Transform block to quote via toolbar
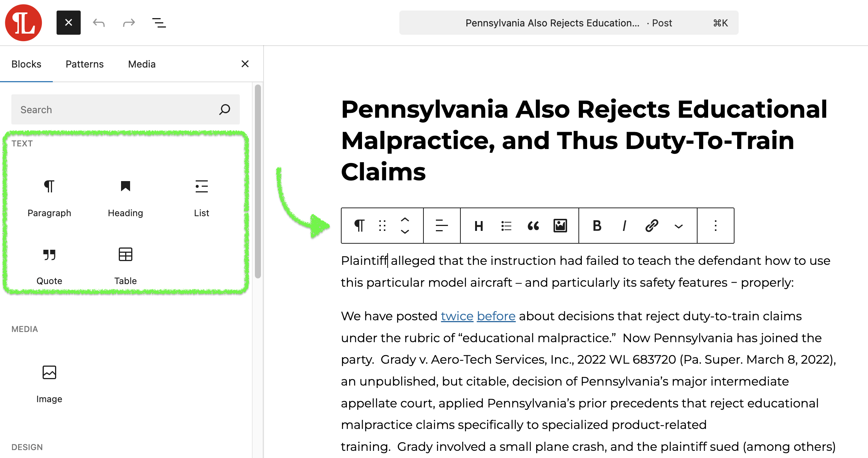868x458 pixels. point(533,226)
